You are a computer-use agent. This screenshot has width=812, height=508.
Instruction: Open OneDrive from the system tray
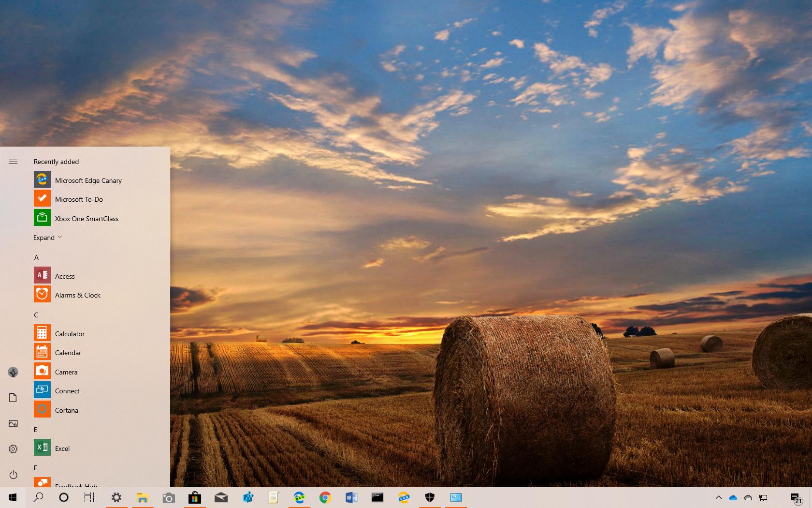[734, 497]
